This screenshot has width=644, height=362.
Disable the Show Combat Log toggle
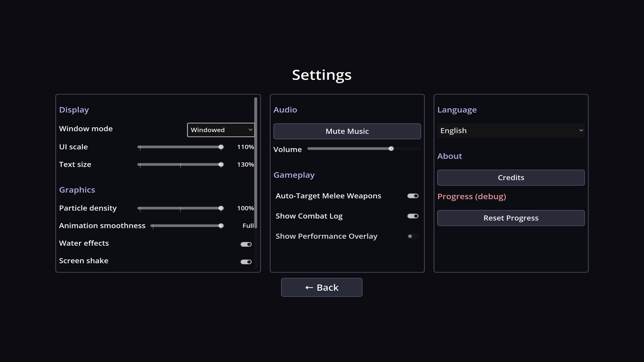413,216
